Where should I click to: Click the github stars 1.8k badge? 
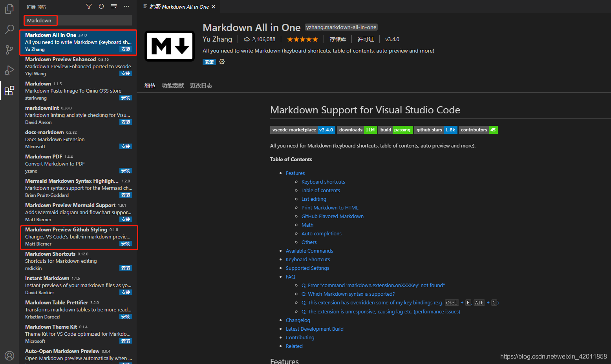[436, 130]
